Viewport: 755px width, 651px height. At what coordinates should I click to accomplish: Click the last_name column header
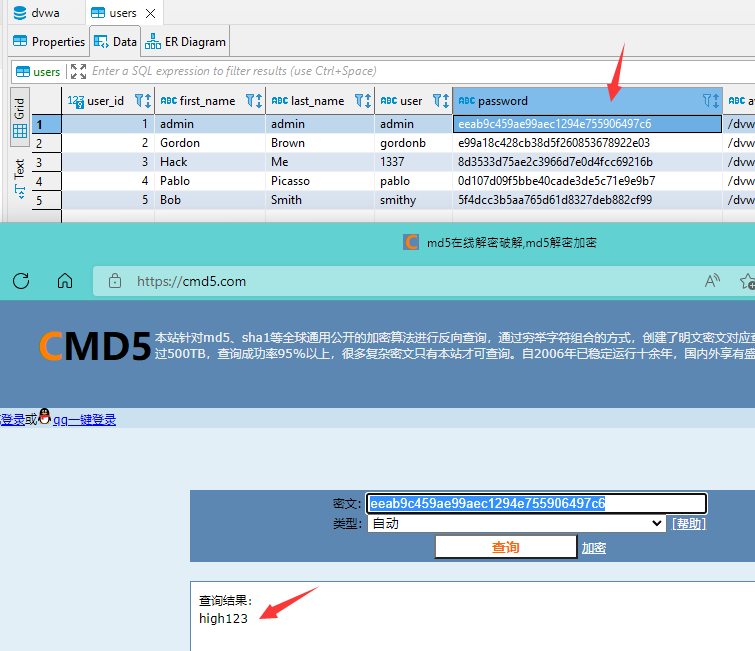coord(320,101)
